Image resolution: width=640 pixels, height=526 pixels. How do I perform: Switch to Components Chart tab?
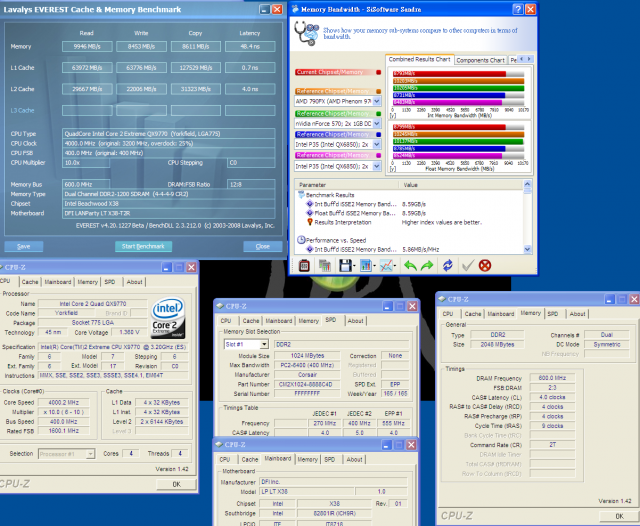point(480,60)
